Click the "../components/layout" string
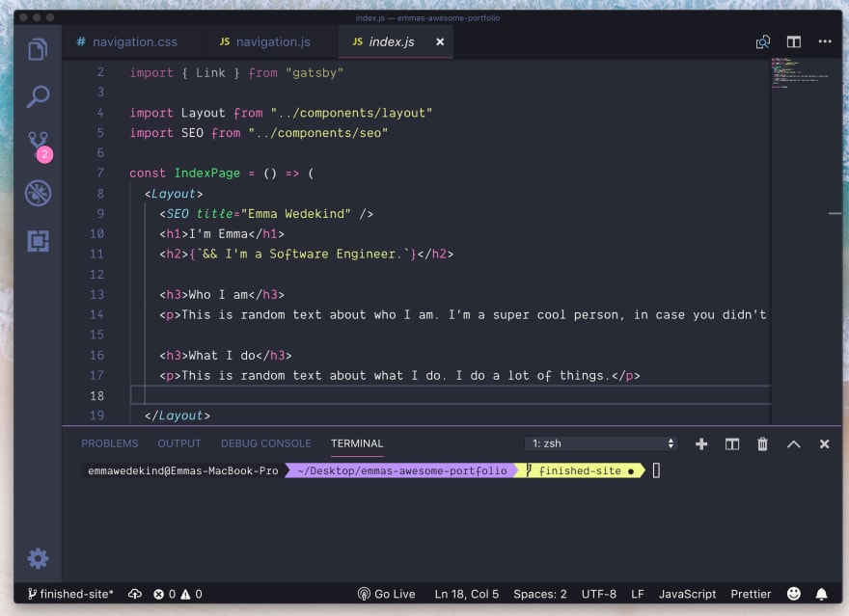The image size is (849, 616). pos(351,113)
